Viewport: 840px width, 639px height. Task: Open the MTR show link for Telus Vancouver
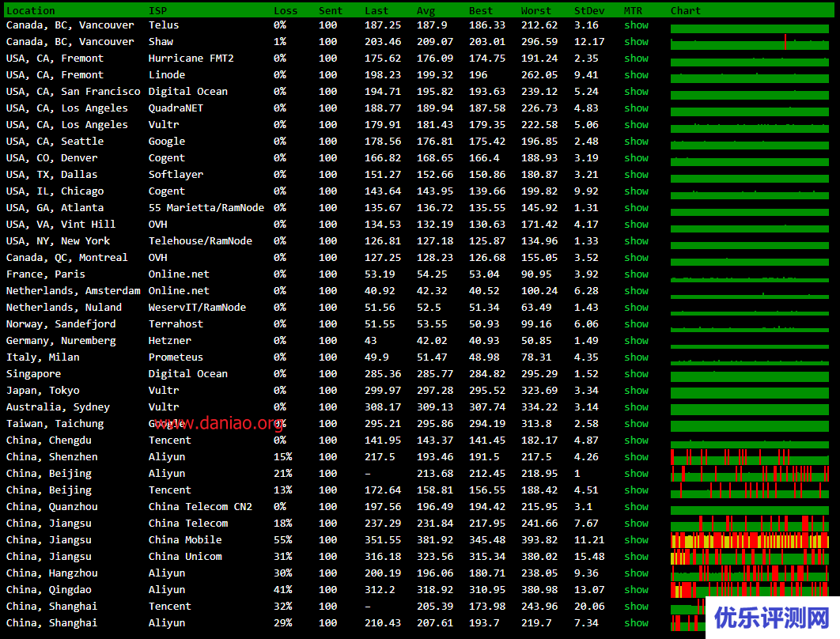coord(636,25)
